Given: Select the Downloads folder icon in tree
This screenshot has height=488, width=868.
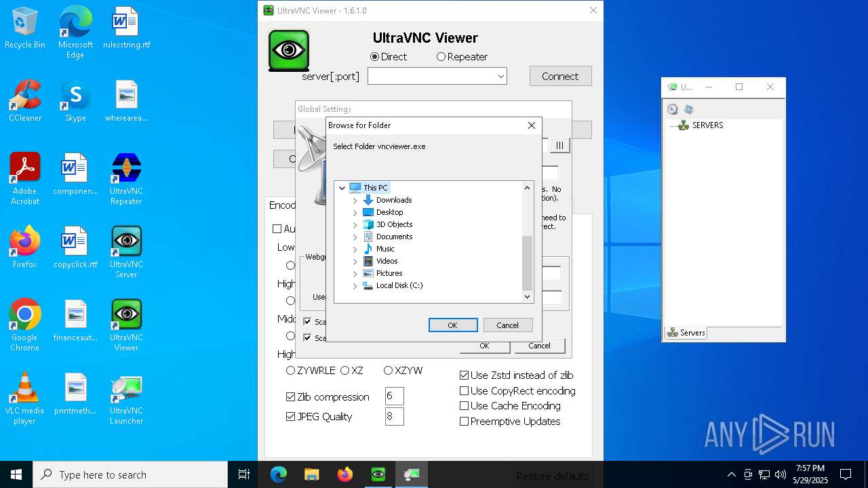Looking at the screenshot, I should pos(368,200).
